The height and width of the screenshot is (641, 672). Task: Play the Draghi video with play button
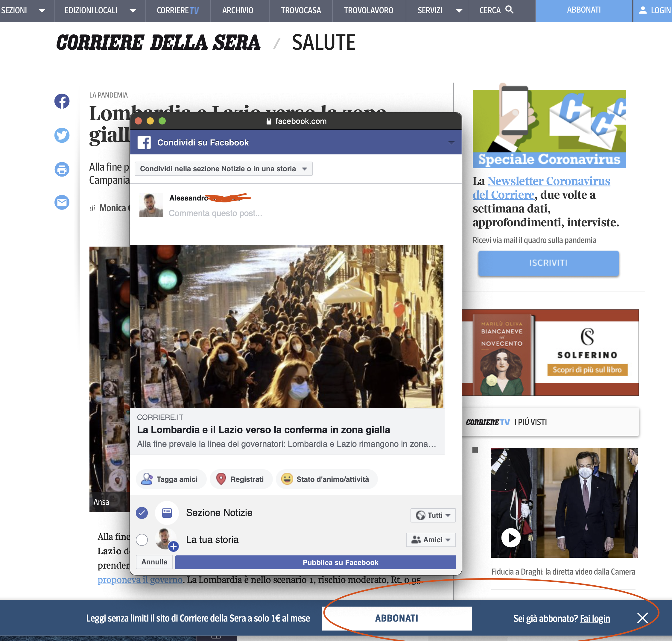511,538
